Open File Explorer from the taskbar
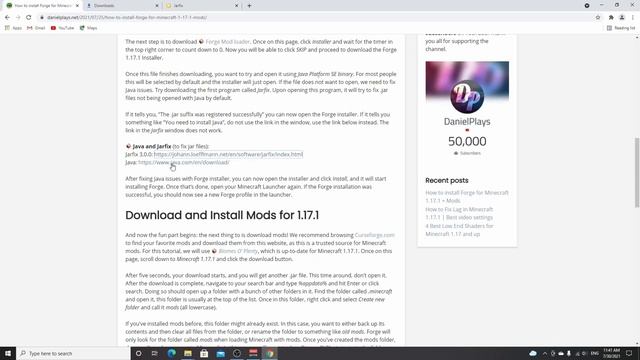This screenshot has width=640, height=360. (x=188, y=353)
